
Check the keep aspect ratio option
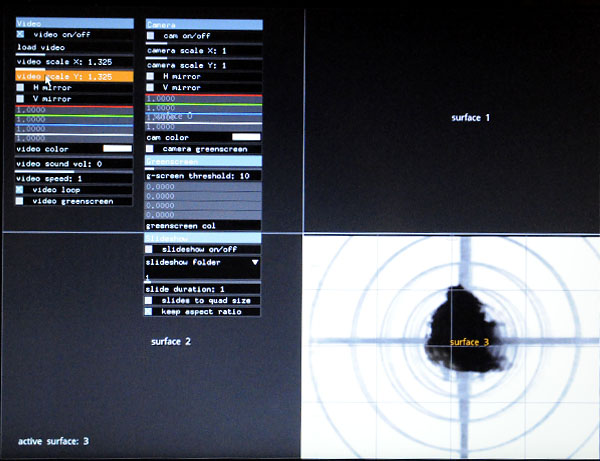click(151, 312)
